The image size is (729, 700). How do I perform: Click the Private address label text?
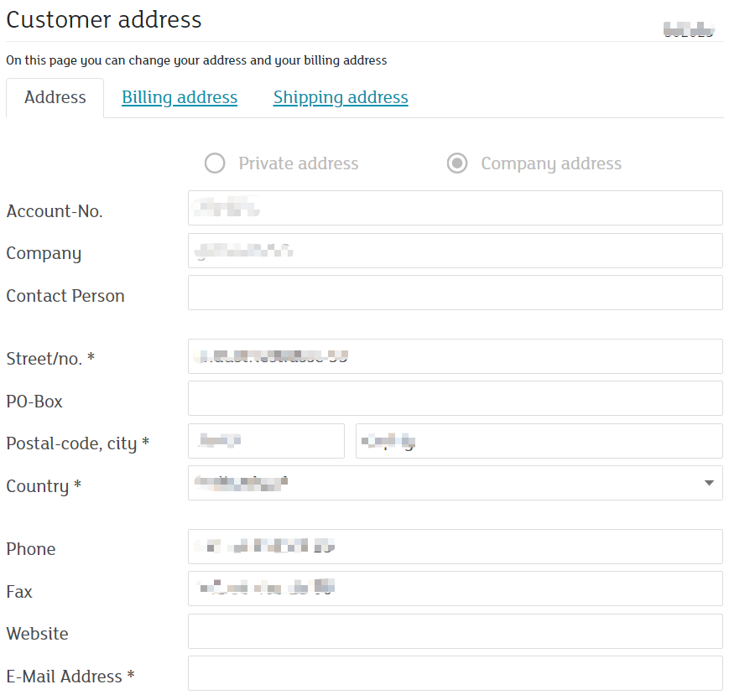click(299, 163)
